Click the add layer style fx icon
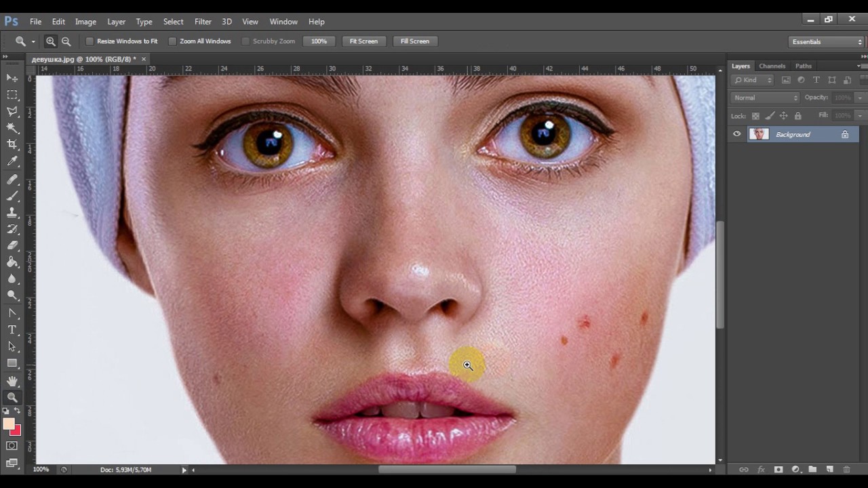This screenshot has height=488, width=868. coord(761,469)
